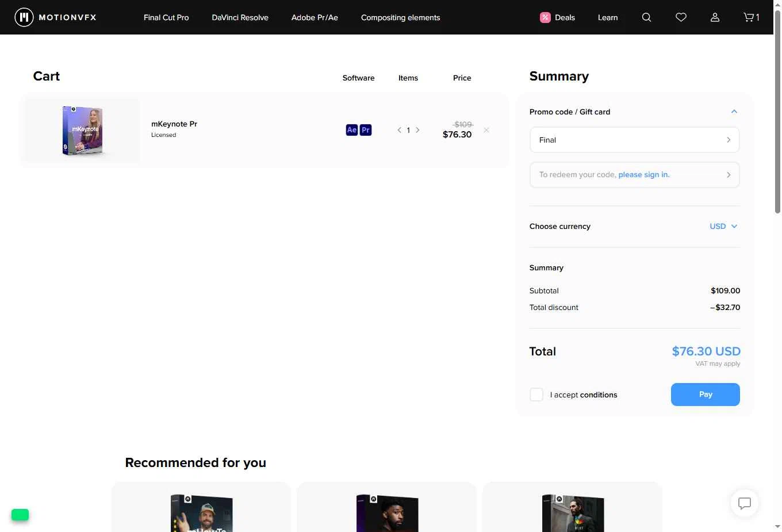The image size is (782, 532).
Task: Decrease mKeynote Pr item quantity
Action: pyautogui.click(x=399, y=130)
